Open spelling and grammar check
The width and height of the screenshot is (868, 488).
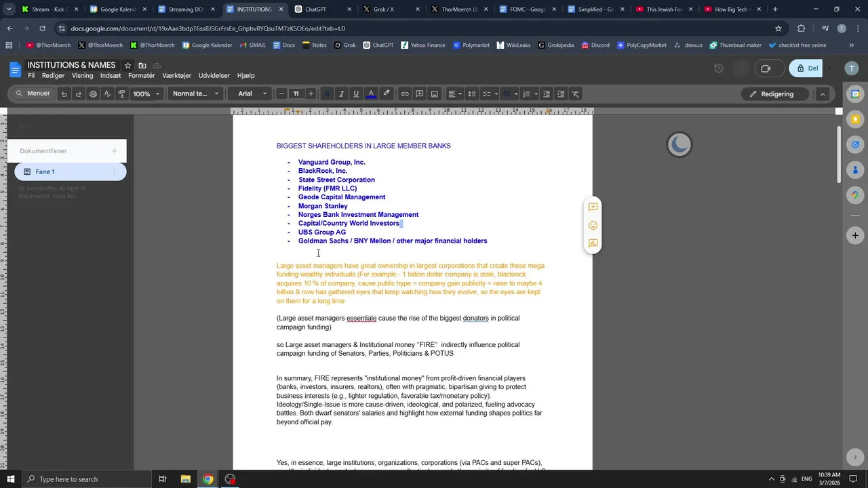107,94
